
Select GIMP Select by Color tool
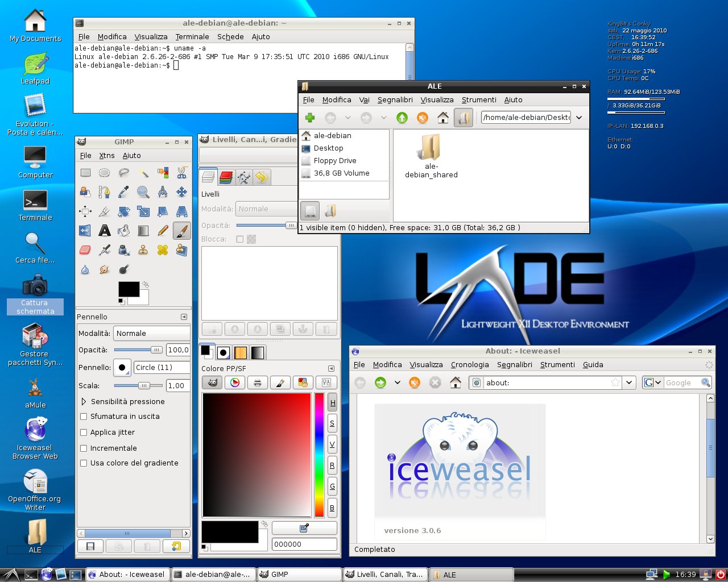point(163,173)
